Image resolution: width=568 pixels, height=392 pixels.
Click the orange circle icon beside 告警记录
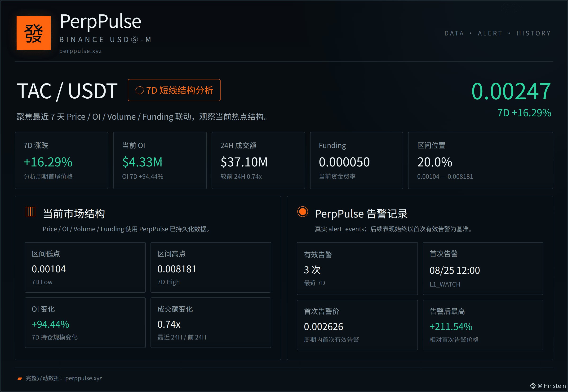pos(302,211)
